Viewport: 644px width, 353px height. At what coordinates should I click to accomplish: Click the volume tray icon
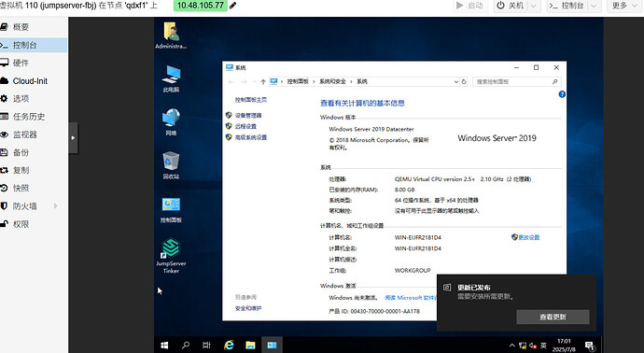coord(533,346)
